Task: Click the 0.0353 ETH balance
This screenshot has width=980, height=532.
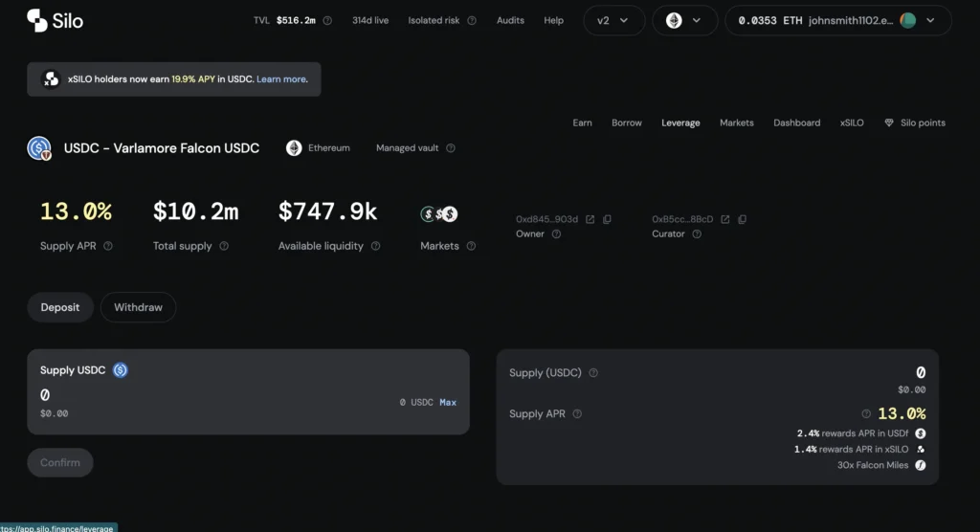Action: pos(770,21)
